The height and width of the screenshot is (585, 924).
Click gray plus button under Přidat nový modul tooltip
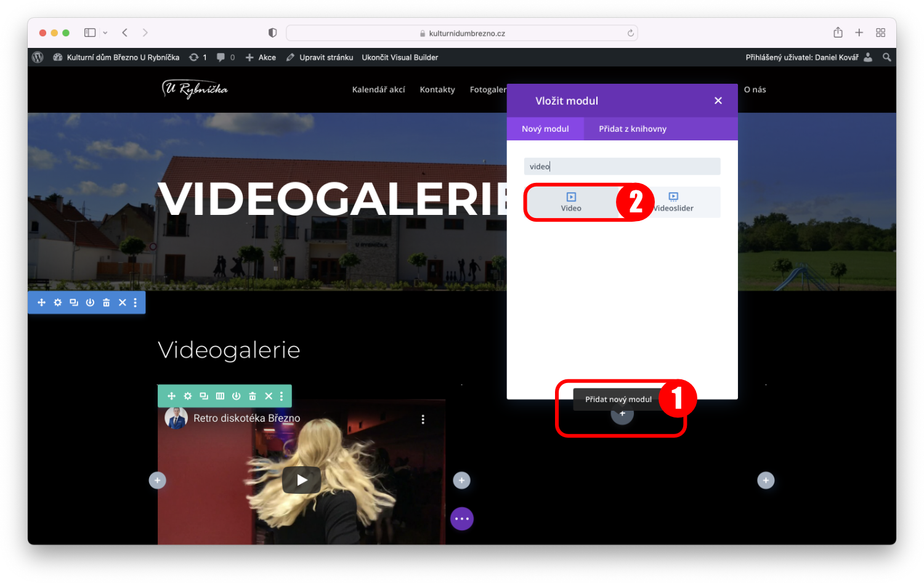click(622, 414)
